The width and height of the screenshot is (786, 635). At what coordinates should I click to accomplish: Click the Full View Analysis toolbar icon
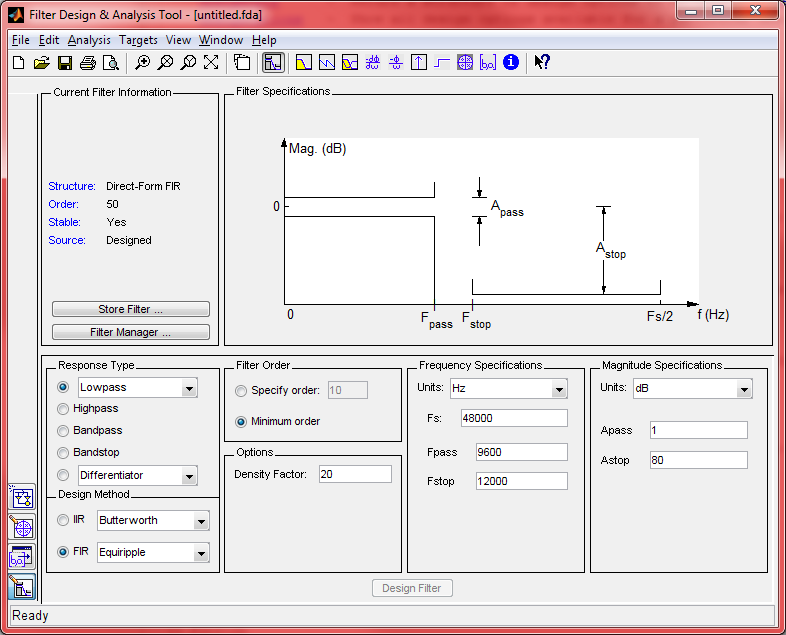coord(242,63)
